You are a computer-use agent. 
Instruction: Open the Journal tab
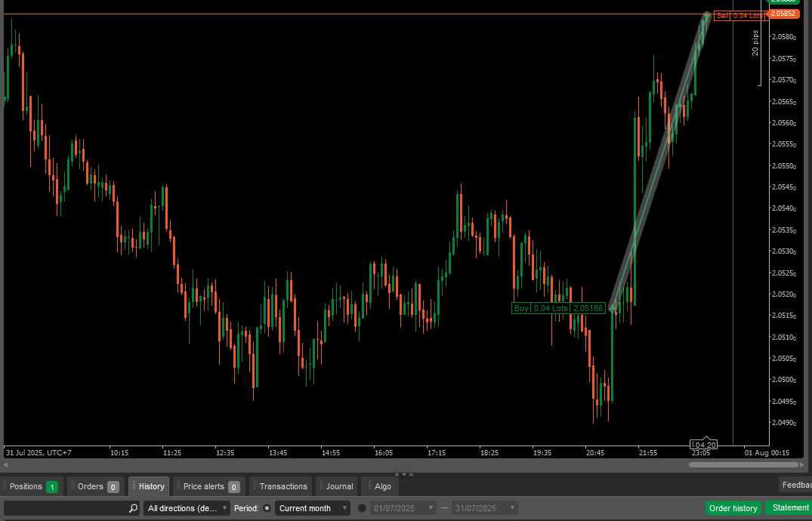(x=337, y=487)
